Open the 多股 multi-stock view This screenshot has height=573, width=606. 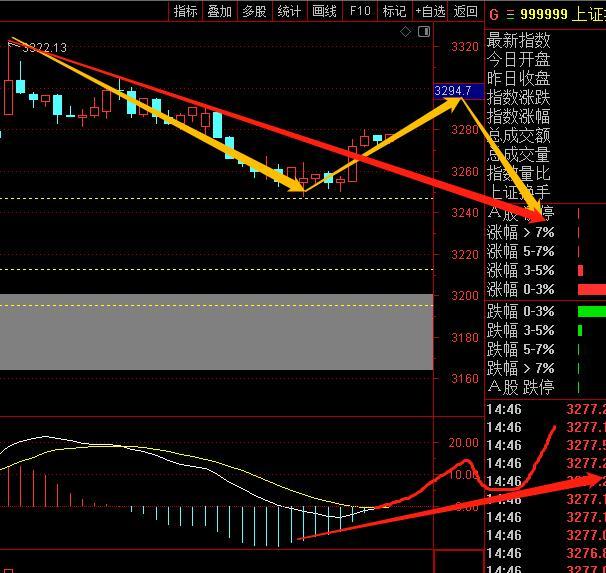[x=254, y=11]
